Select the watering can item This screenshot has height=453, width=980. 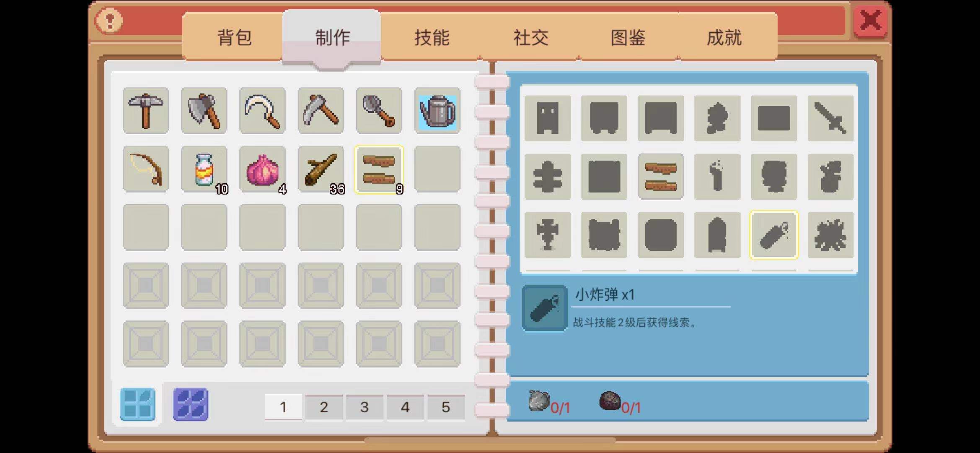pos(437,111)
